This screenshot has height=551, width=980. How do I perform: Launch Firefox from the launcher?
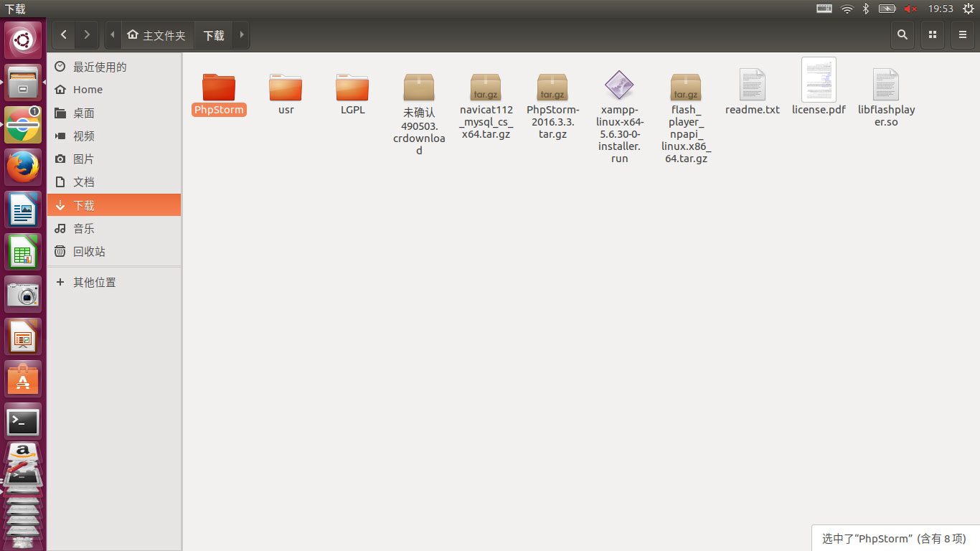[23, 167]
